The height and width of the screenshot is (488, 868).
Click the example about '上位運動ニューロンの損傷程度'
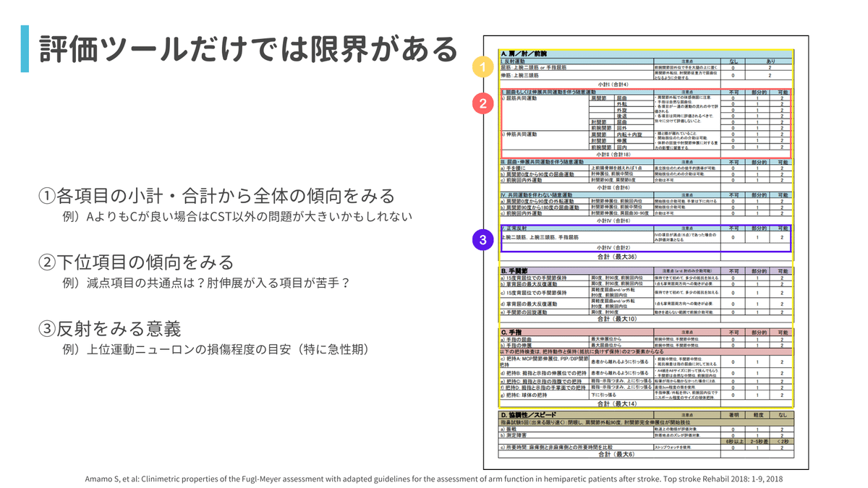tap(217, 349)
